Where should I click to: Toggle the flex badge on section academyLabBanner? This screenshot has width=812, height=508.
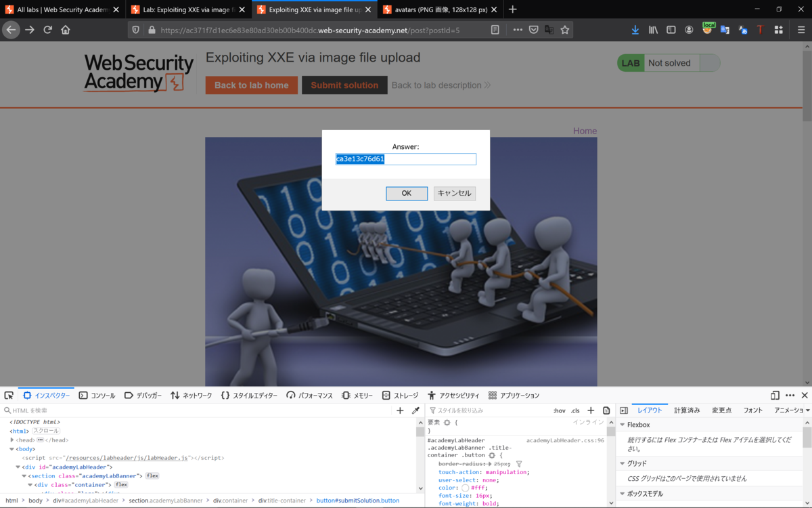pos(152,475)
